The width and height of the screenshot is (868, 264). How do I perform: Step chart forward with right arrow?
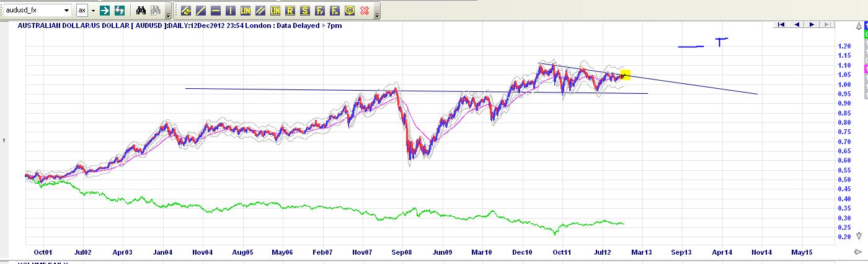(x=811, y=25)
